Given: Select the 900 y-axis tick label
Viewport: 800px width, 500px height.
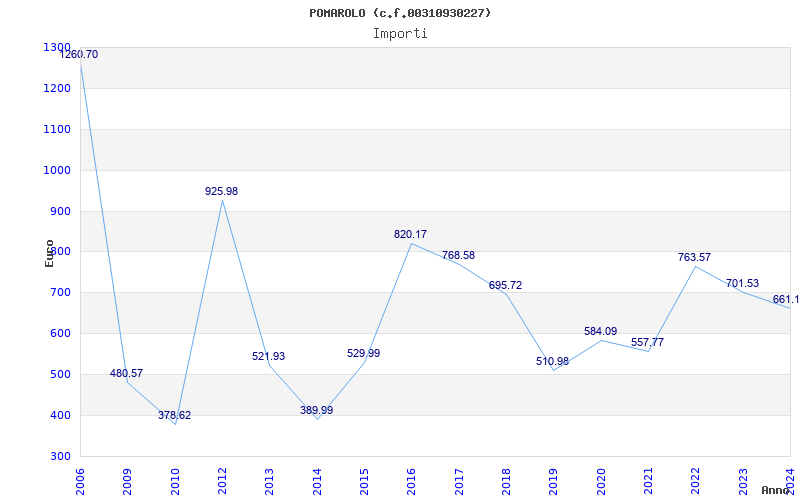Looking at the screenshot, I should [x=60, y=211].
